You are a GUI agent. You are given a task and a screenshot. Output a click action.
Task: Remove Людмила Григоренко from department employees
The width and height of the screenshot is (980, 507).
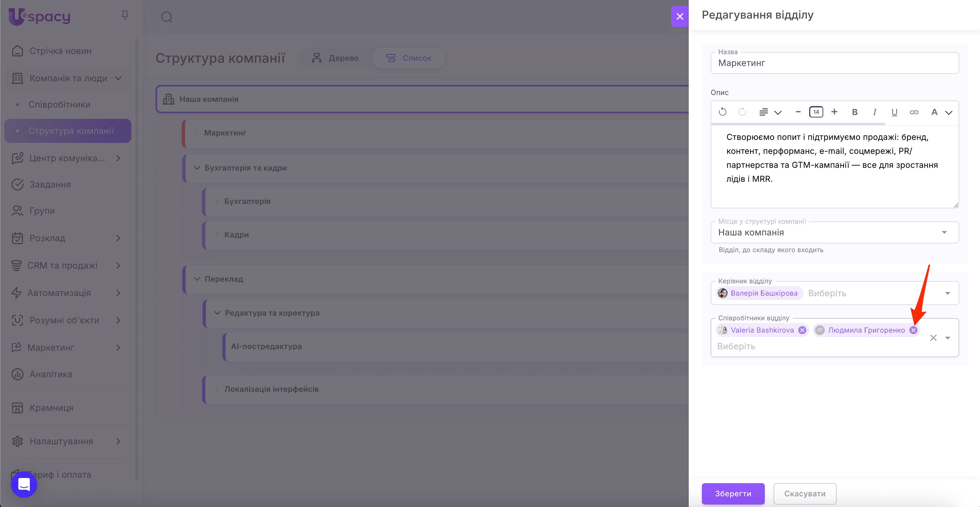pos(913,330)
